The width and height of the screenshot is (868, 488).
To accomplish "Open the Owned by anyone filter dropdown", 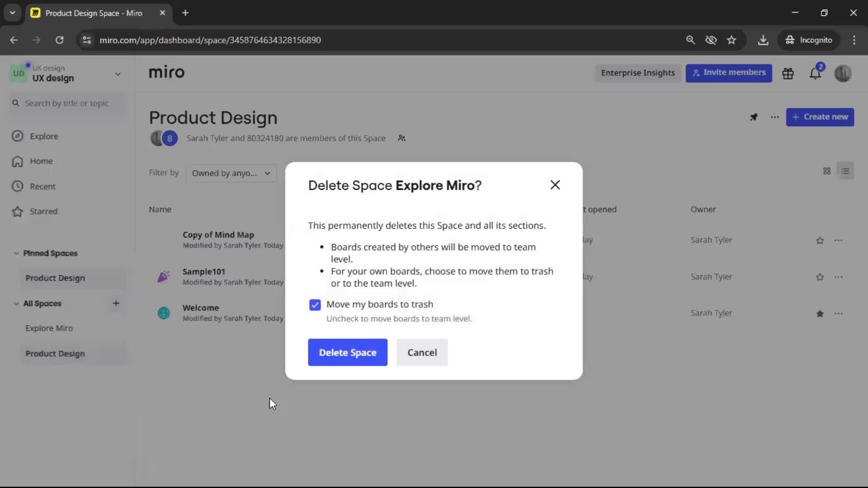I will click(231, 174).
